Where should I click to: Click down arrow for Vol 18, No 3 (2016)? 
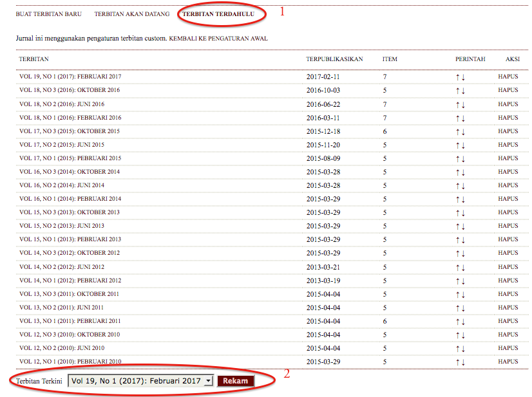click(x=463, y=91)
